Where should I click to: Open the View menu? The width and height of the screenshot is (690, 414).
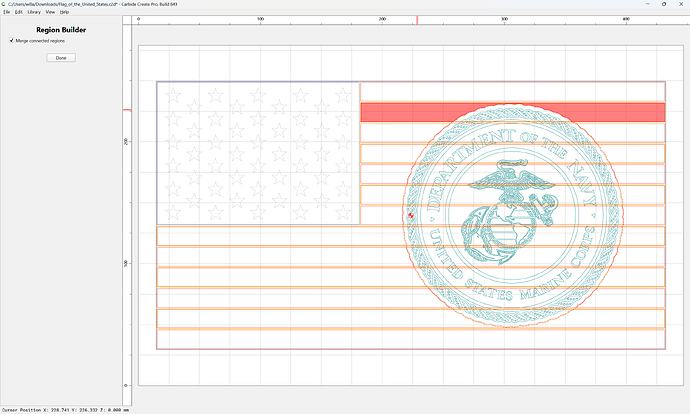(50, 12)
